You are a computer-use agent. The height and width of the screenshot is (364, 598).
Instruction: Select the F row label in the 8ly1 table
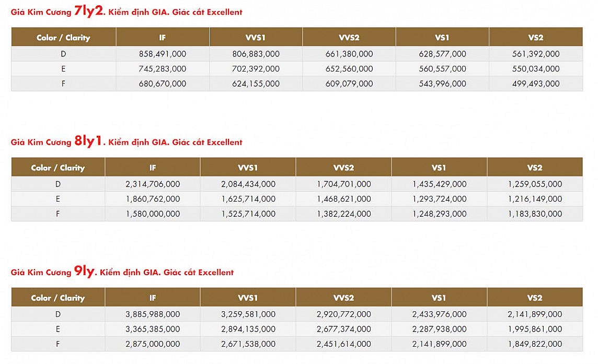[x=58, y=214]
